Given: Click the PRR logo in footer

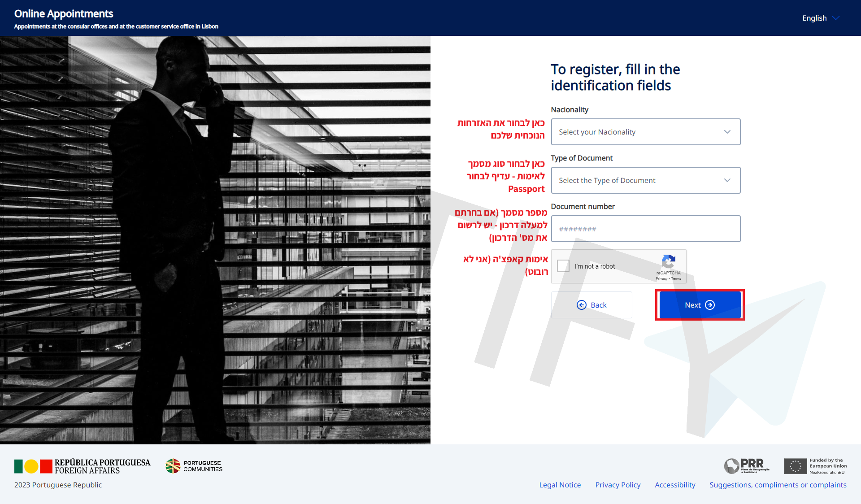Looking at the screenshot, I should 746,465.
